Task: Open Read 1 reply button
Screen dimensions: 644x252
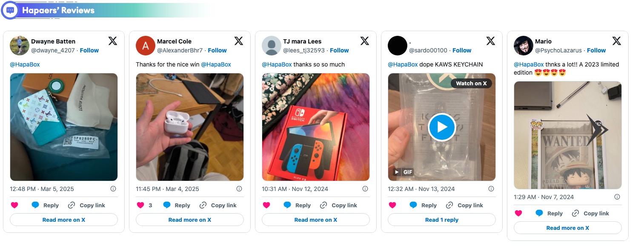Action: pos(441,220)
